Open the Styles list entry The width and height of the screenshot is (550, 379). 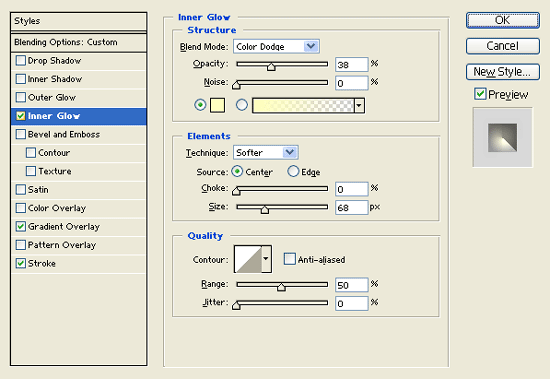pos(79,21)
